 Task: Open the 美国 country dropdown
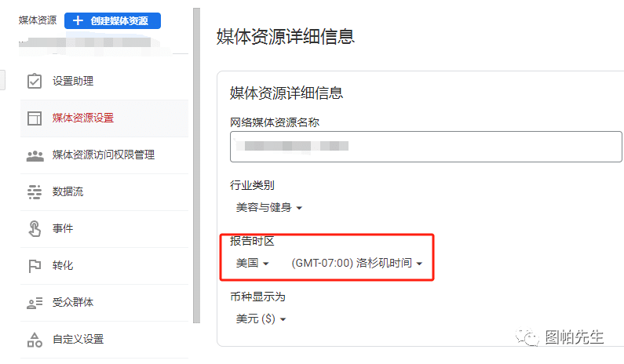(254, 264)
